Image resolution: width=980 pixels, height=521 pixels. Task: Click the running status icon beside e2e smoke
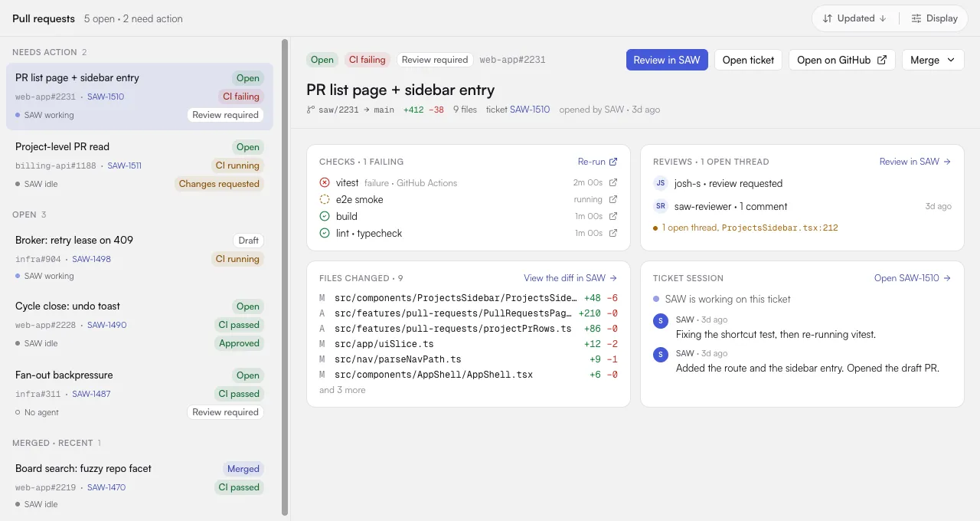(325, 200)
